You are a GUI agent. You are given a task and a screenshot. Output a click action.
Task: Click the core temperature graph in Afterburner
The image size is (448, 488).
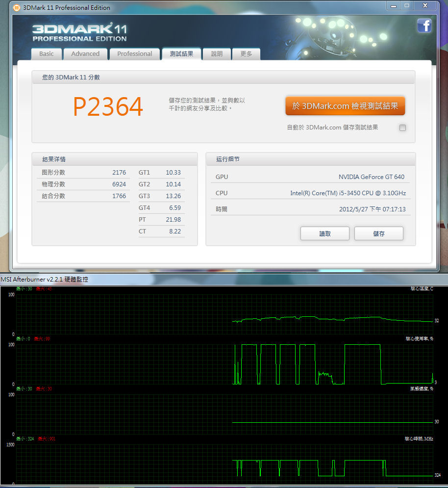(224, 314)
